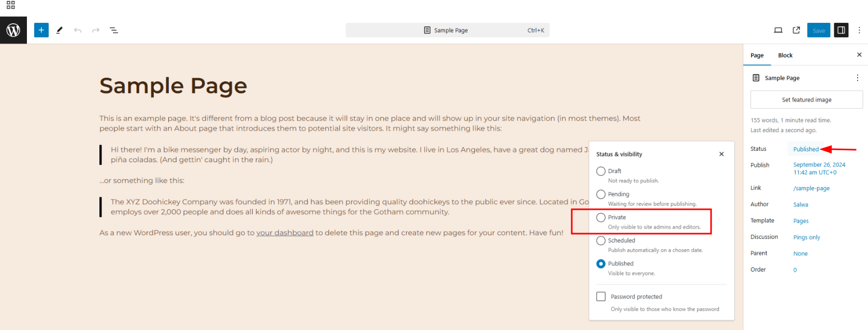Switch to the Page tab
868x330 pixels.
(x=757, y=55)
